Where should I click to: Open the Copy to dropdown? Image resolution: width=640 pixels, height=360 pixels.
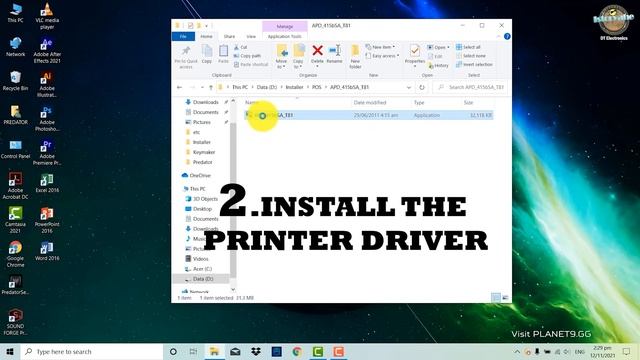[298, 57]
